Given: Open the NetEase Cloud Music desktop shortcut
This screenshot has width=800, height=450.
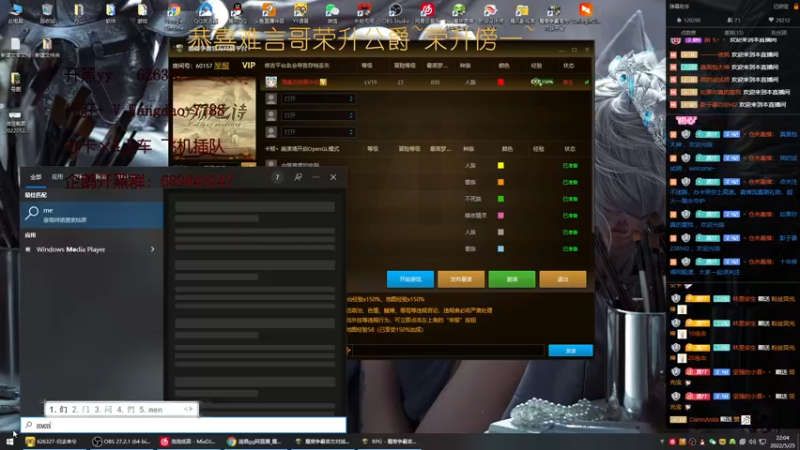Looking at the screenshot, I should 427,13.
